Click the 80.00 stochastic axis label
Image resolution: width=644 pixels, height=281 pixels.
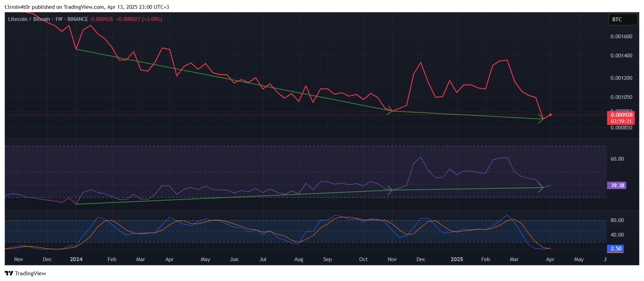coord(617,220)
